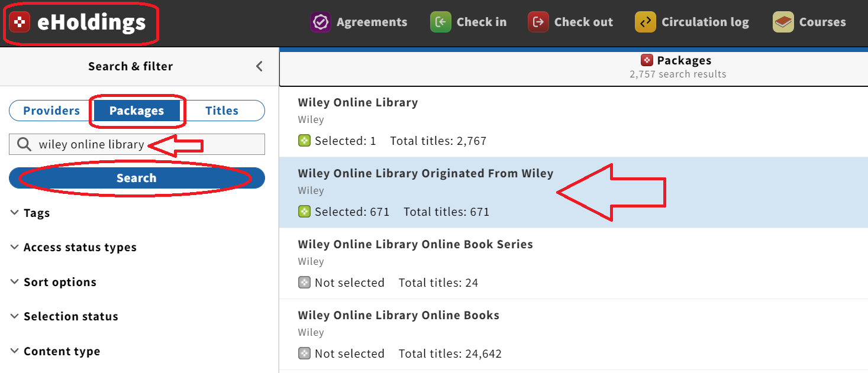Open the Check out app icon

[x=538, y=22]
